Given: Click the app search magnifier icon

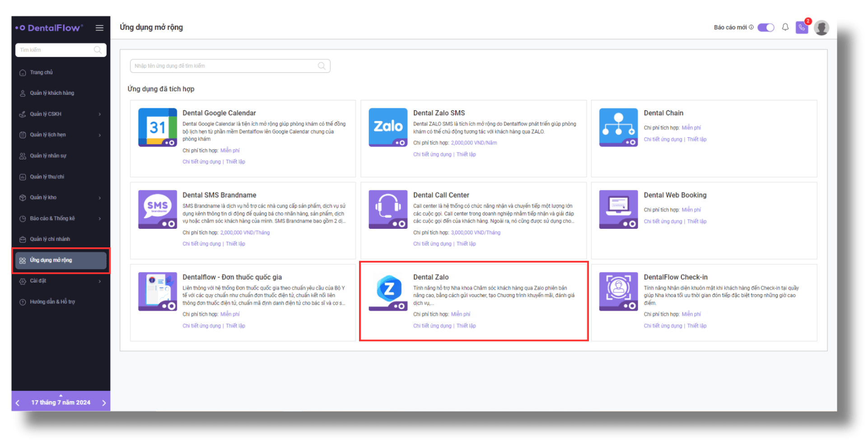Looking at the screenshot, I should (322, 66).
